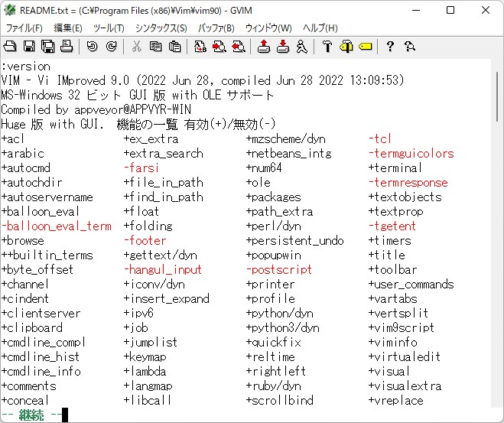Click the Compiled by appveyor@APPVYR-WIN line
This screenshot has height=423, width=504.
click(x=96, y=109)
